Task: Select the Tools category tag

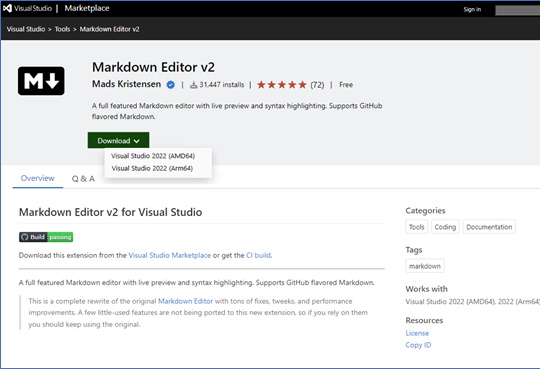Action: [x=417, y=227]
